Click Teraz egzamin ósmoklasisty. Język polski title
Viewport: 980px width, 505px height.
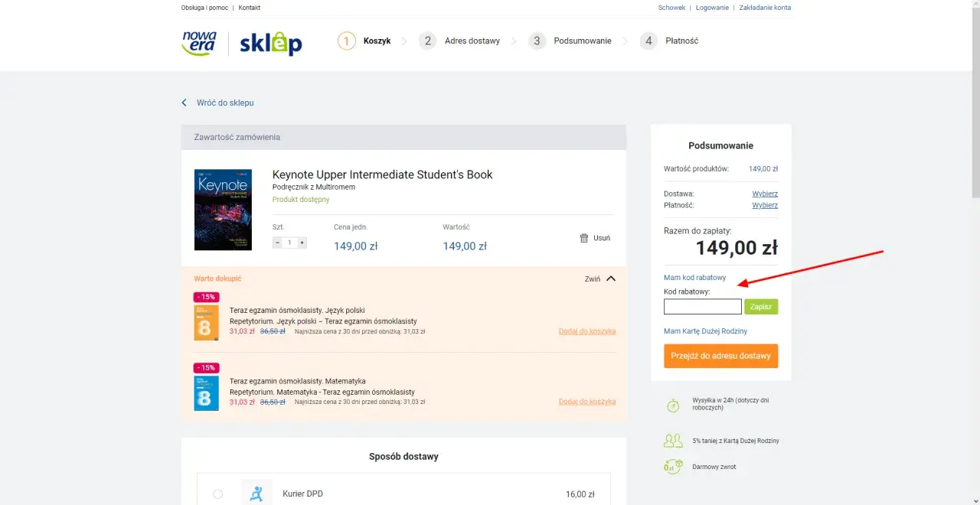pos(297,311)
